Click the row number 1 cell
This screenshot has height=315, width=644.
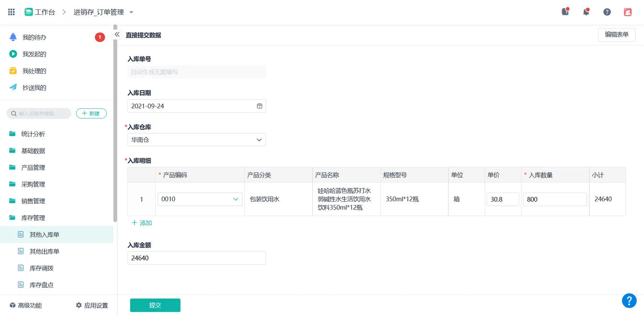(x=142, y=199)
